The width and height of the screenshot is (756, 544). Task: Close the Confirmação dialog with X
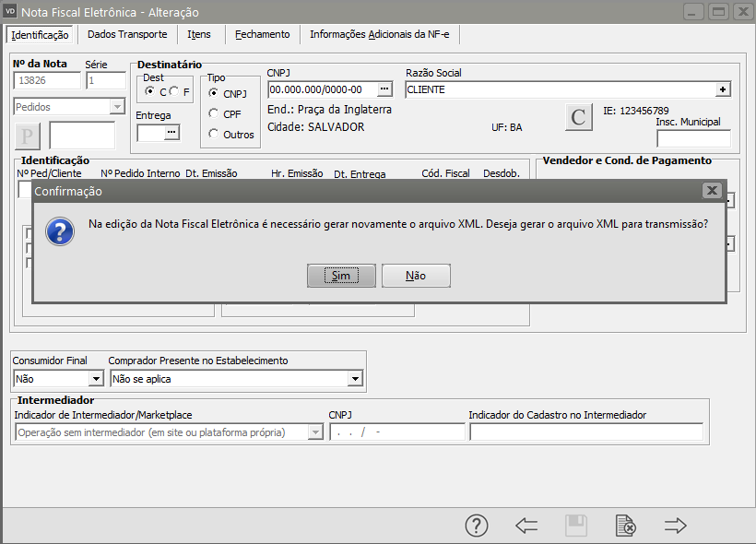711,190
